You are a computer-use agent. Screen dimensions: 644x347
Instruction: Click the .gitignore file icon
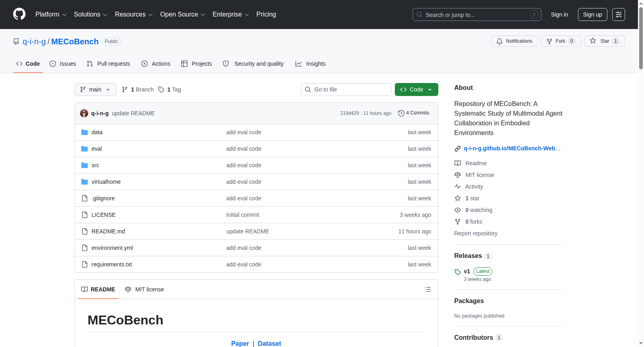click(x=85, y=198)
